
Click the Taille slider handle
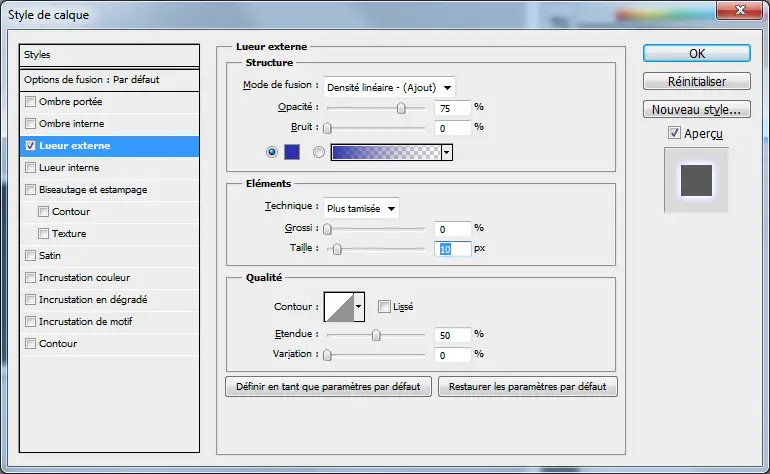[x=337, y=249]
